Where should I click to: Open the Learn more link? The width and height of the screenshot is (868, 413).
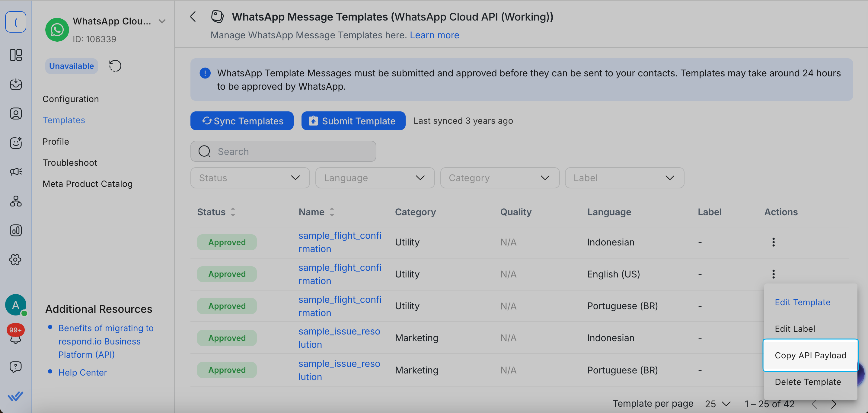pyautogui.click(x=434, y=35)
